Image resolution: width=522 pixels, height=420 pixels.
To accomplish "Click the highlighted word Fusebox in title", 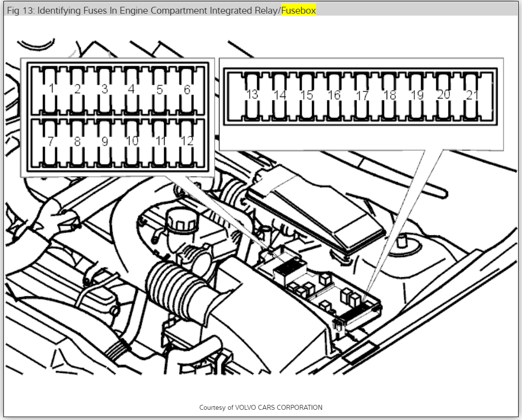I will point(298,10).
